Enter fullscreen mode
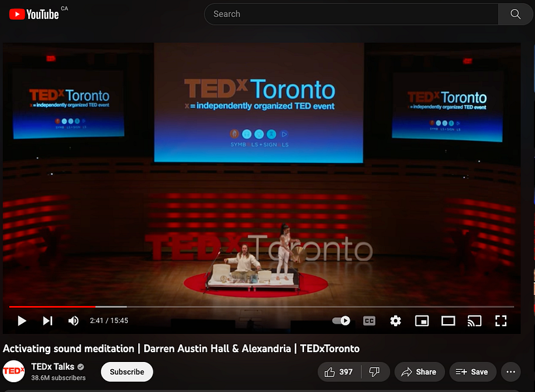The width and height of the screenshot is (535, 392). click(x=500, y=321)
